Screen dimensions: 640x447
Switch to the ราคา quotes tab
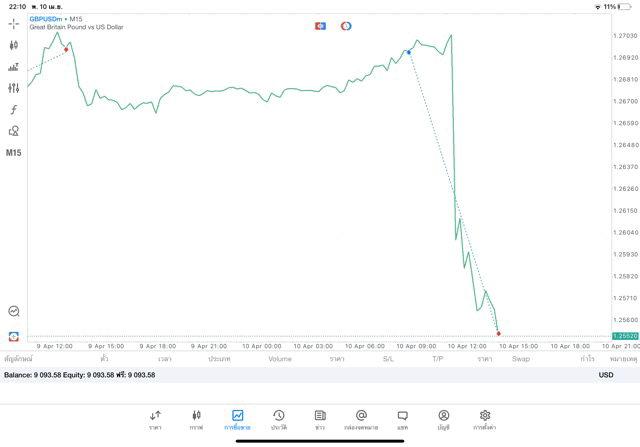pos(155,420)
